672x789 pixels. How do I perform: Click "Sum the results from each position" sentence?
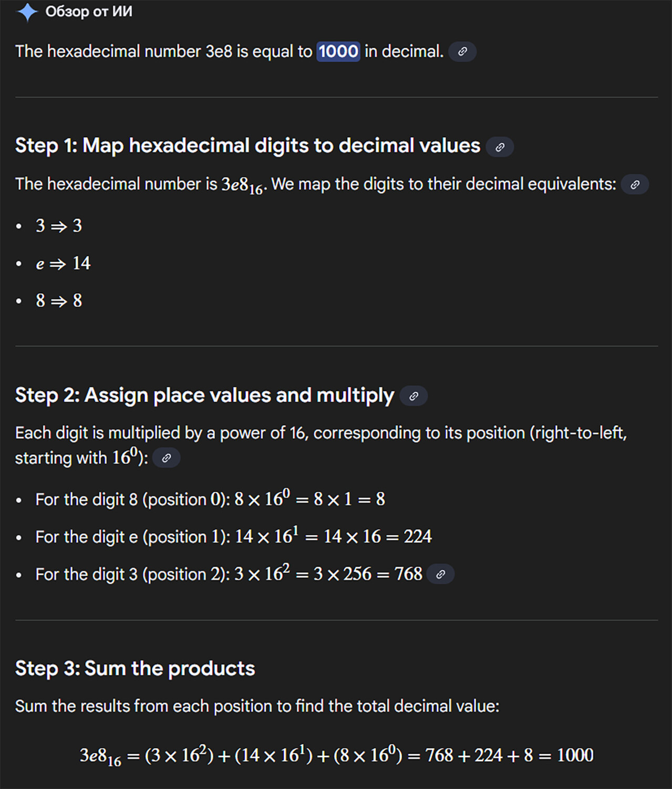tap(257, 706)
